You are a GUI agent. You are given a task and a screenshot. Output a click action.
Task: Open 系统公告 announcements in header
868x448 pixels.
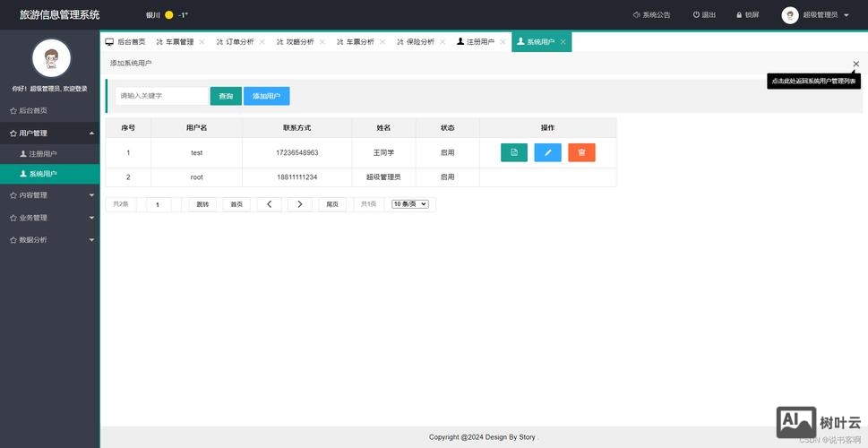coord(651,15)
